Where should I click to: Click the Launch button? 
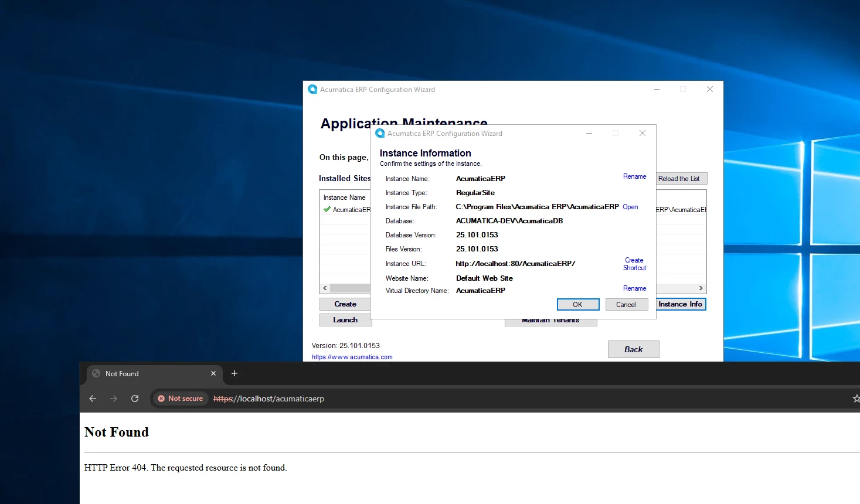coord(345,320)
